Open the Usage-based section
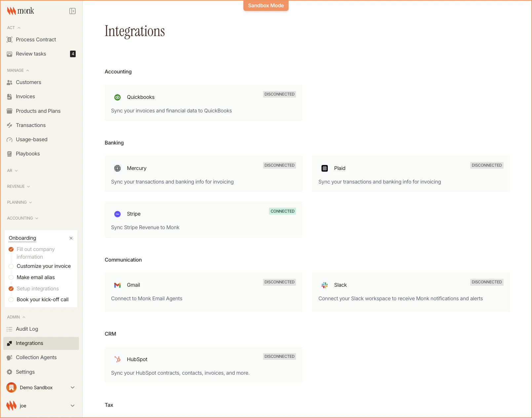 [x=31, y=139]
